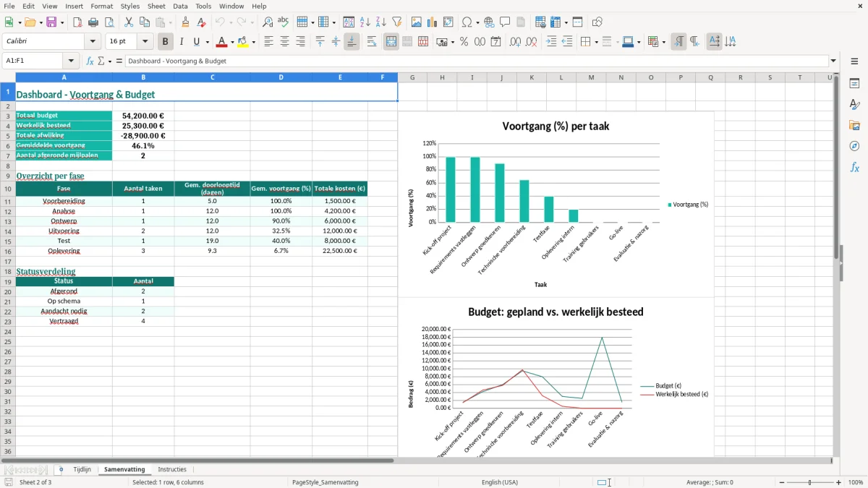
Task: Expand the font color dropdown arrow
Action: coord(232,42)
